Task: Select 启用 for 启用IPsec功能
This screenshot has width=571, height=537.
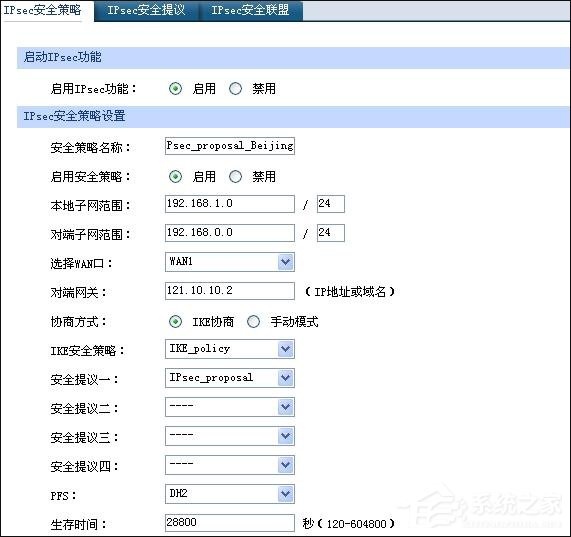Action: pyautogui.click(x=176, y=88)
